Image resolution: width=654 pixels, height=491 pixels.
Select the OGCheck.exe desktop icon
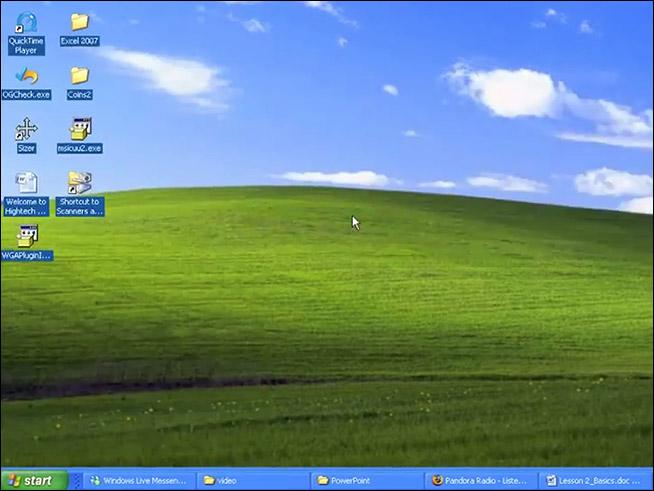tap(27, 76)
